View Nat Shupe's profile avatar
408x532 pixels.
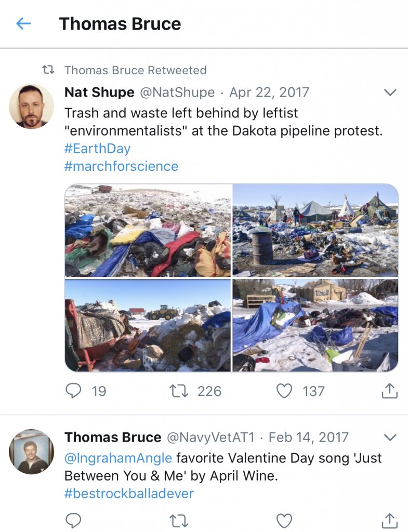(31, 106)
